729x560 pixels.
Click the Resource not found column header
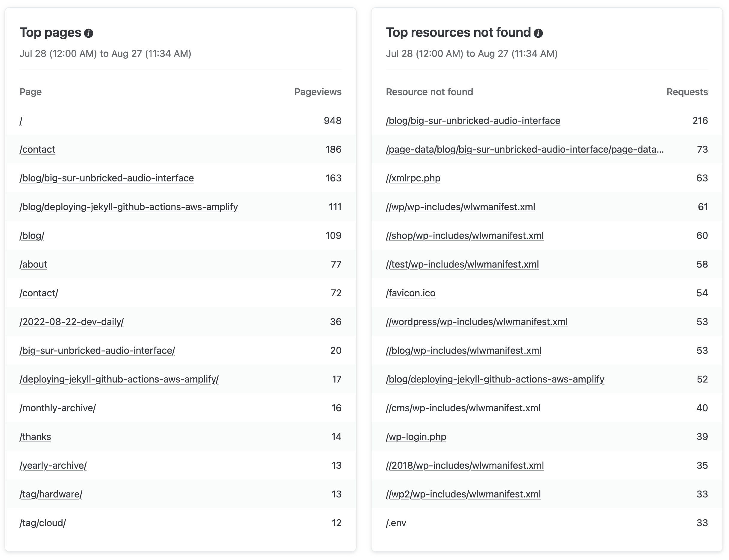(x=430, y=91)
